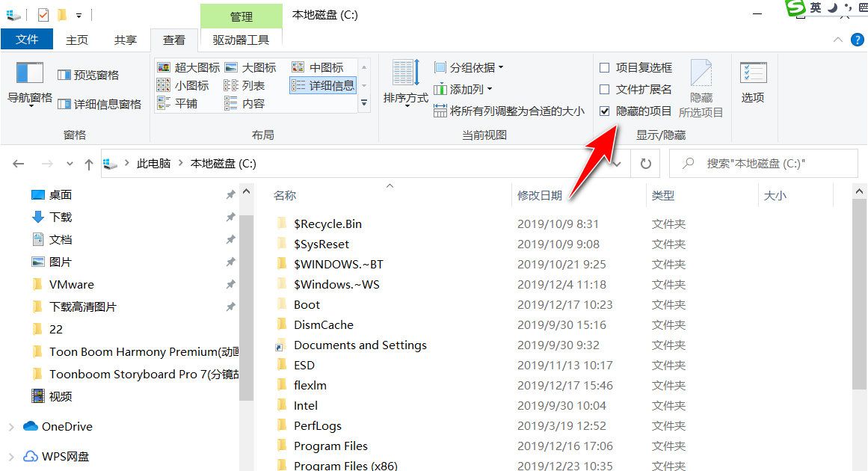The width and height of the screenshot is (868, 471).
Task: Click inside the 搜索本地磁盘(C:) search box
Action: coord(763,163)
